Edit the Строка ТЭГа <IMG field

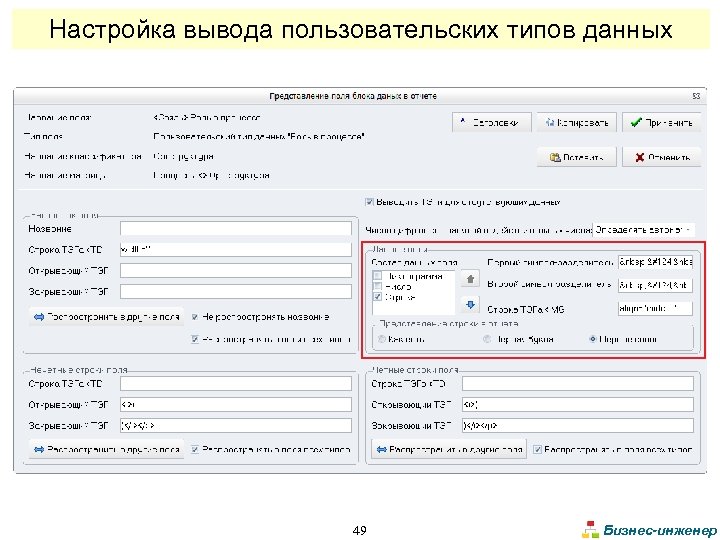click(655, 308)
